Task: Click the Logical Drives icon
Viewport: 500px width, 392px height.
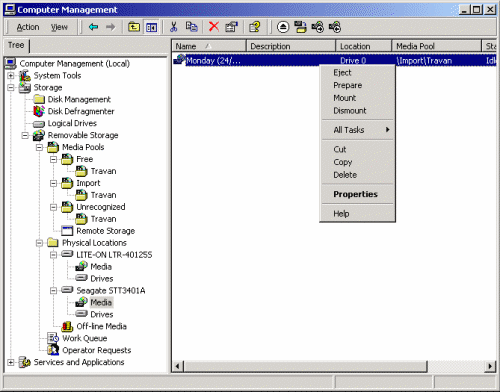Action: (x=39, y=124)
